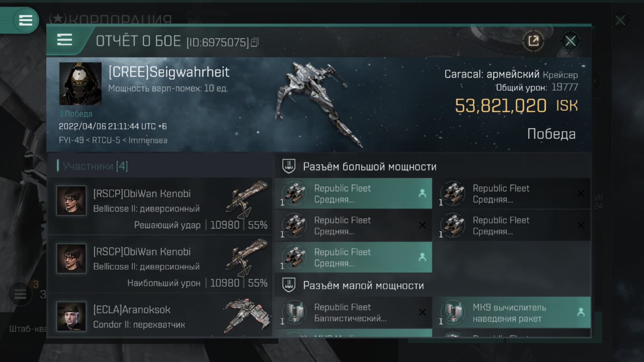Open Aranoksok Condor II participant entry
The image size is (644, 362).
[160, 316]
